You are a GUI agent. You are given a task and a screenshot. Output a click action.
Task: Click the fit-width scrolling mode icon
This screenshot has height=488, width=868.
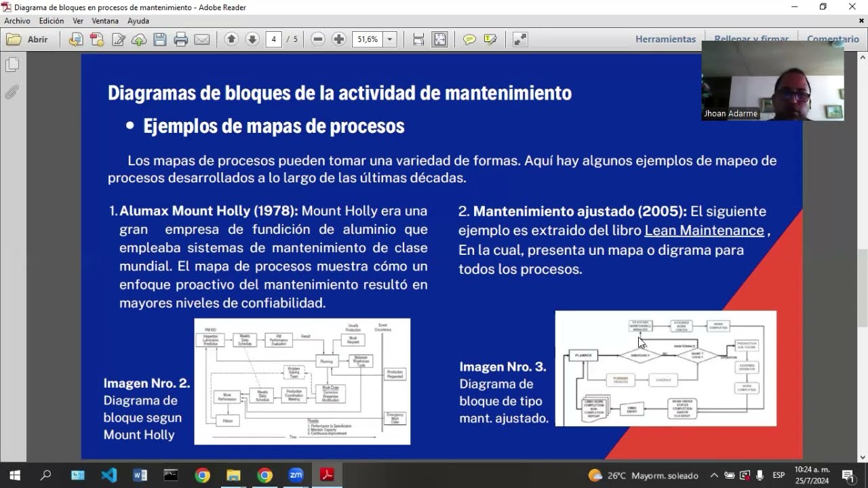419,39
